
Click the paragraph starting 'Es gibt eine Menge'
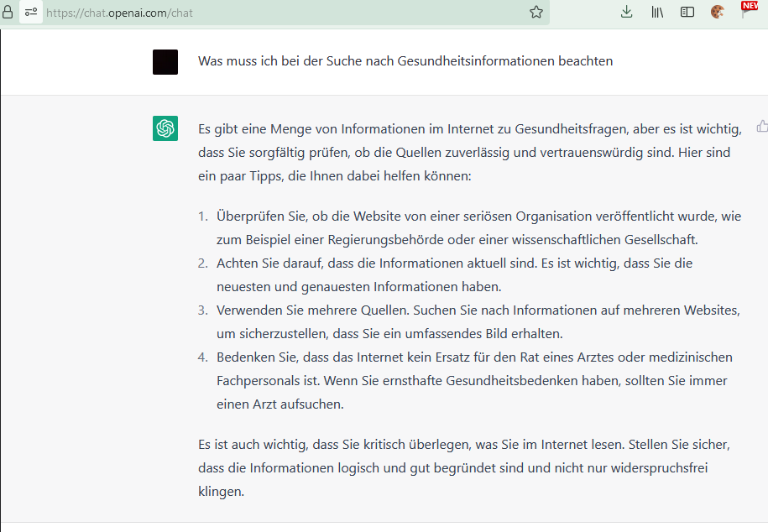(x=470, y=153)
